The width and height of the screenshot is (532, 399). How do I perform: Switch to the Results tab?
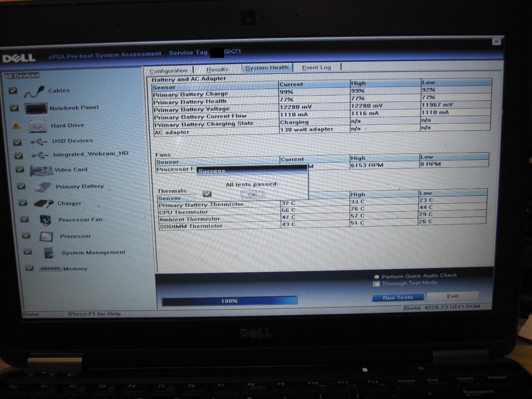click(218, 70)
